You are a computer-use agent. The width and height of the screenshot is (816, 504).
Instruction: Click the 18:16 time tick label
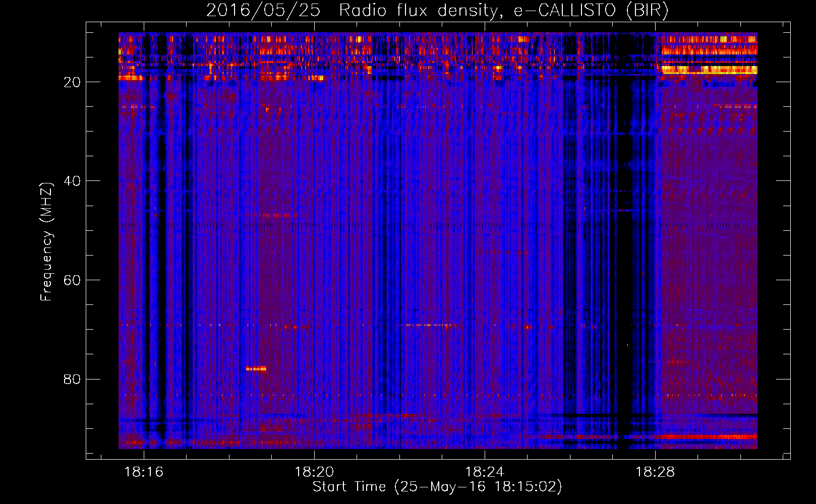point(144,472)
